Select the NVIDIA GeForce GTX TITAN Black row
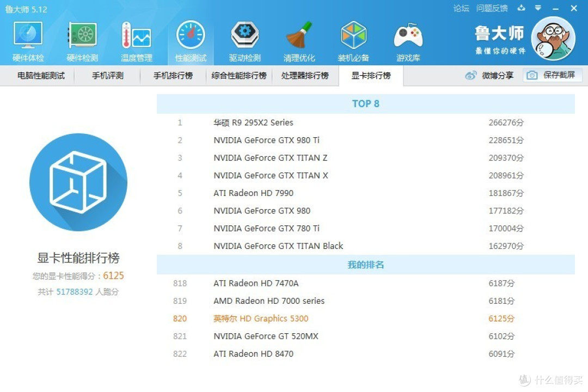 (x=366, y=246)
